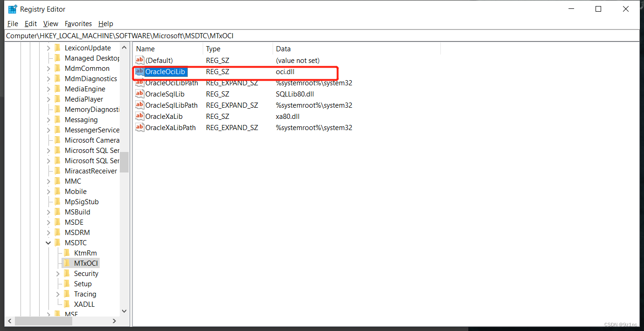
Task: Click the MSDTC folder icon
Action: (x=58, y=243)
